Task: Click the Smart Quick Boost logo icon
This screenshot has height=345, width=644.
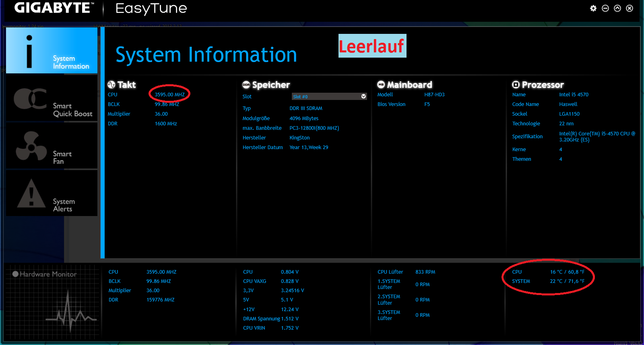Action: point(30,99)
